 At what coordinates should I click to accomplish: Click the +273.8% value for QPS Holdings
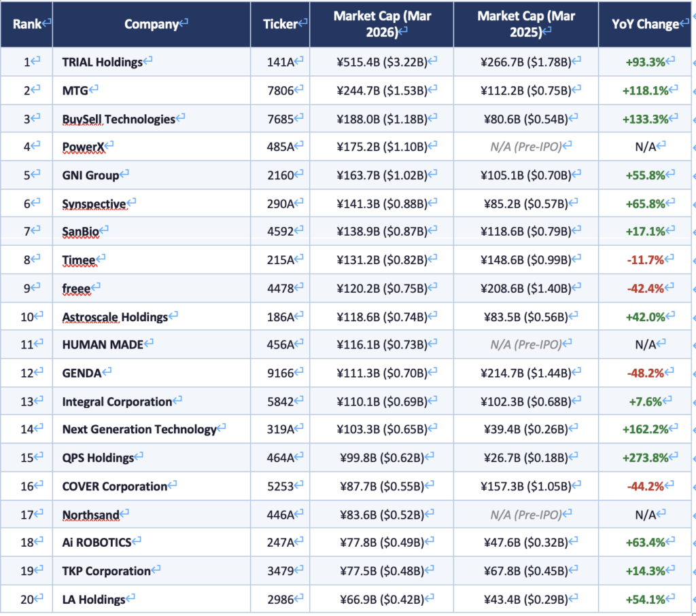645,458
